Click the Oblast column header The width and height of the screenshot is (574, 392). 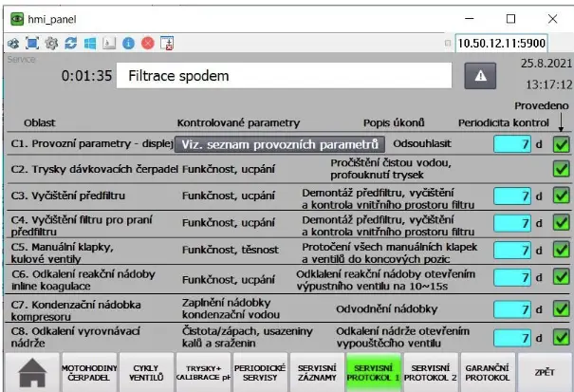coord(40,122)
